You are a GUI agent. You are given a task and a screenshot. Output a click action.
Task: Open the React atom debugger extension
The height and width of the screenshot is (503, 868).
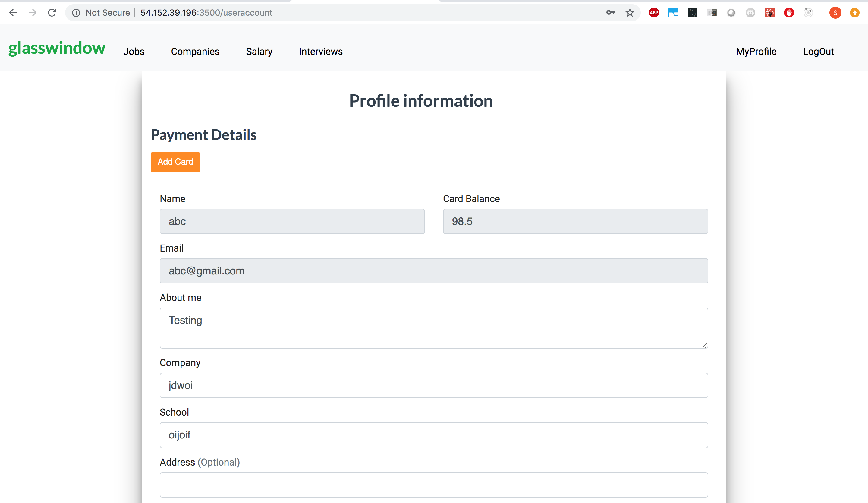pos(769,13)
